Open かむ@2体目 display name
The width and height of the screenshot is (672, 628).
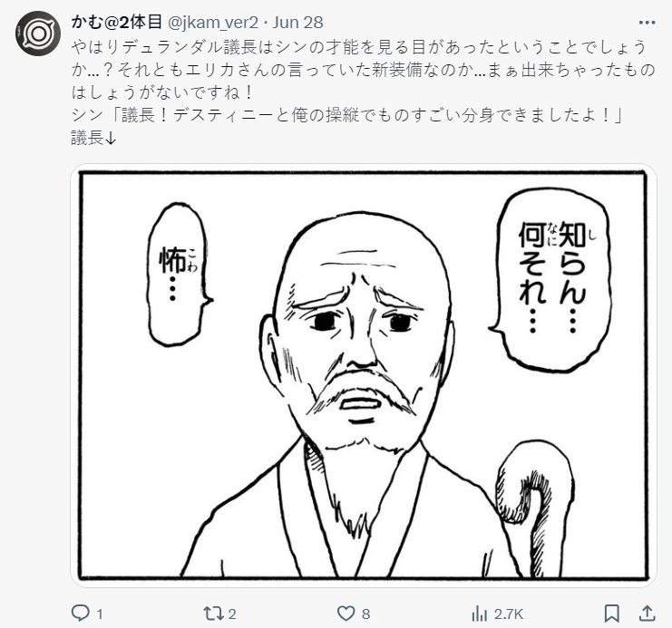point(117,23)
